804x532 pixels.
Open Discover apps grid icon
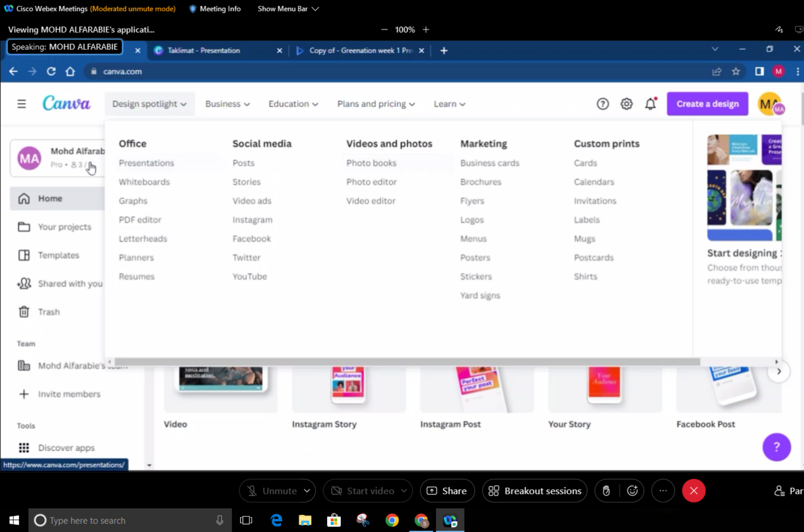click(x=24, y=448)
